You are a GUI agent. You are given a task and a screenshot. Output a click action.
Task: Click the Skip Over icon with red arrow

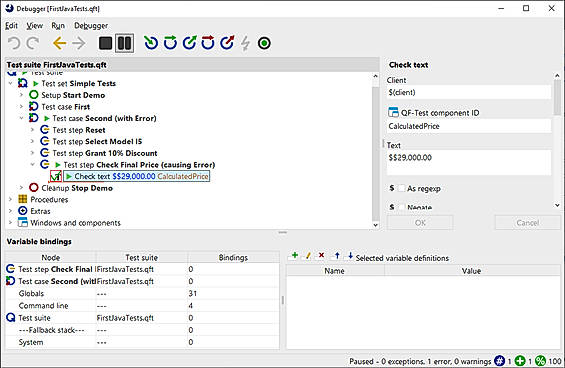(208, 43)
